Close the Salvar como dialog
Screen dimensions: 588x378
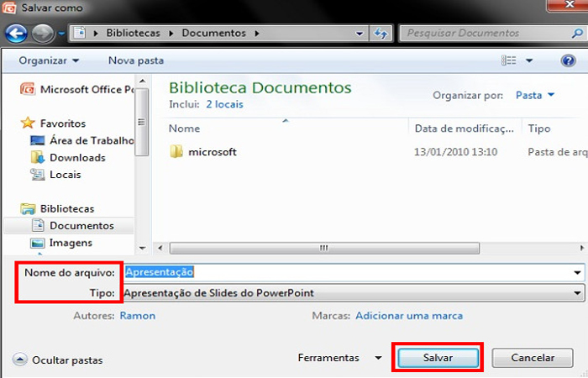click(x=569, y=4)
